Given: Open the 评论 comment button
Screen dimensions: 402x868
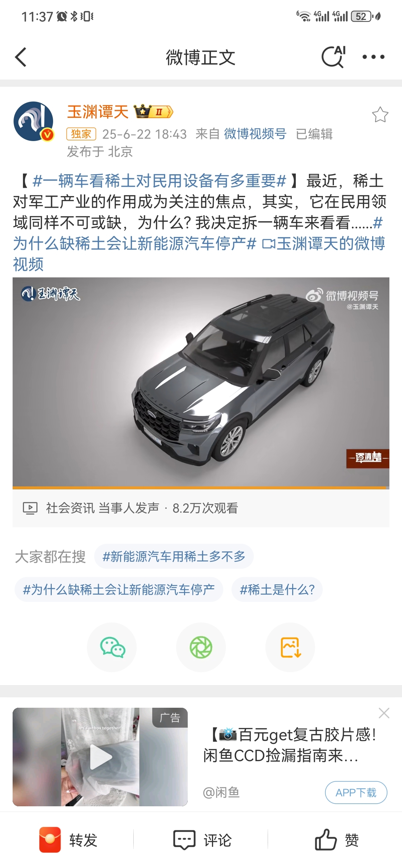Looking at the screenshot, I should [202, 840].
